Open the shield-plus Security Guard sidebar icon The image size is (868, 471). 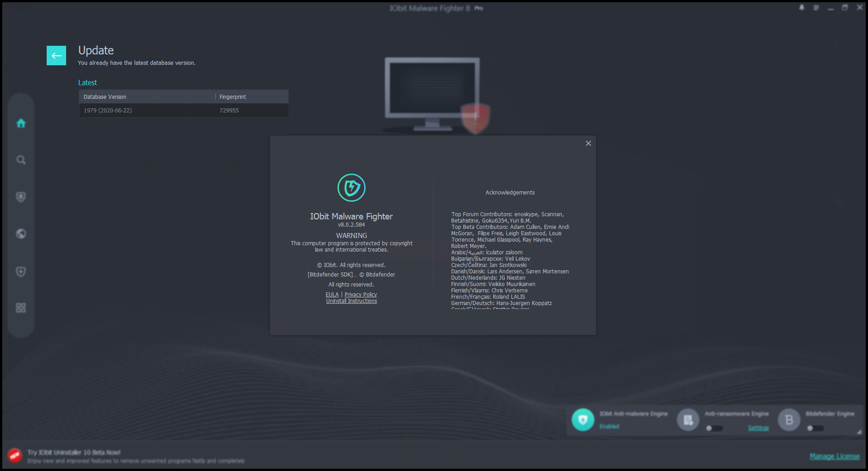[x=21, y=272]
